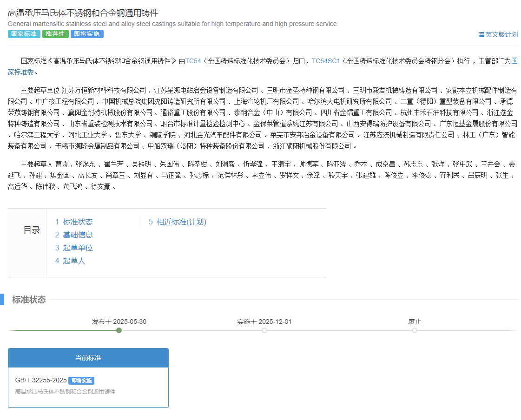
Task: Open the 国家标准委 department link
Action: (514, 61)
